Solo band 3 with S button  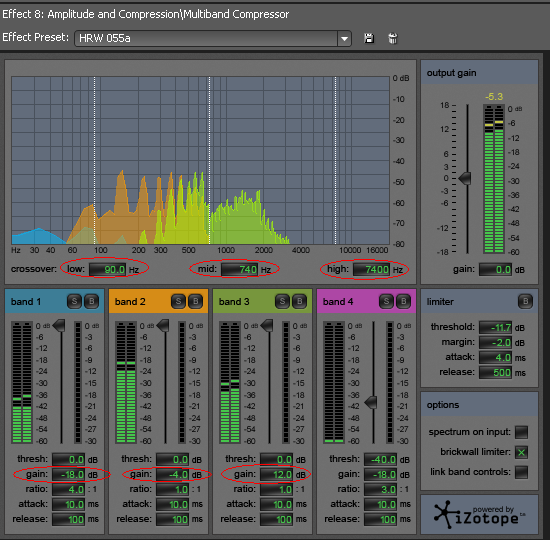click(282, 301)
